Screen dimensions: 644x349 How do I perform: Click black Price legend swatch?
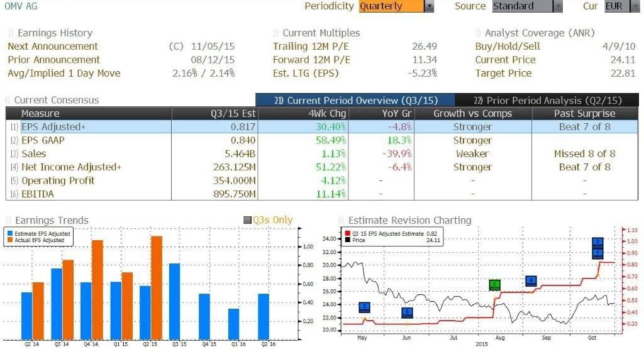[347, 240]
